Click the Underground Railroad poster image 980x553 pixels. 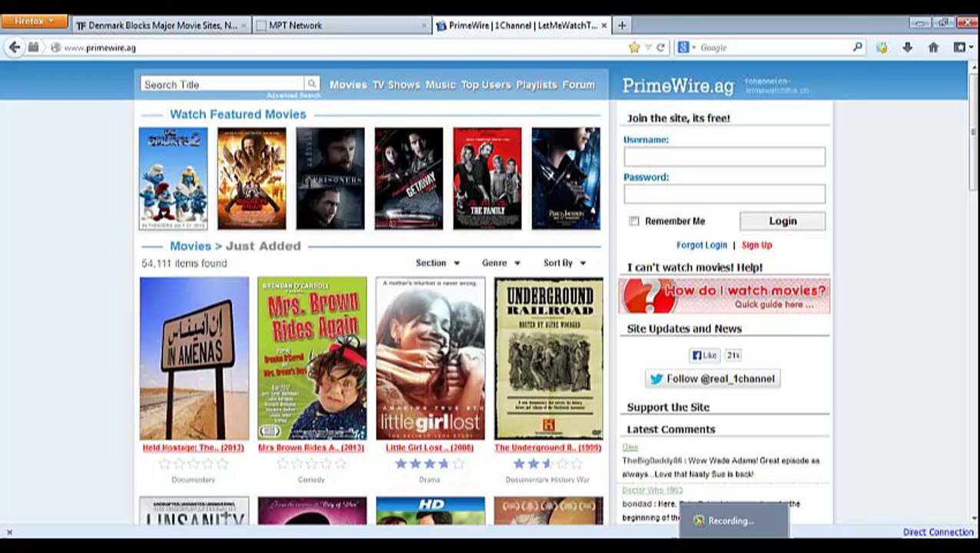549,358
